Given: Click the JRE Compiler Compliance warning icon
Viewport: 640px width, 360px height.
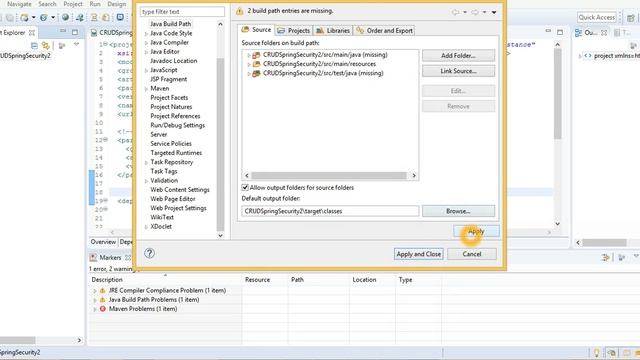Looking at the screenshot, I should [102, 290].
